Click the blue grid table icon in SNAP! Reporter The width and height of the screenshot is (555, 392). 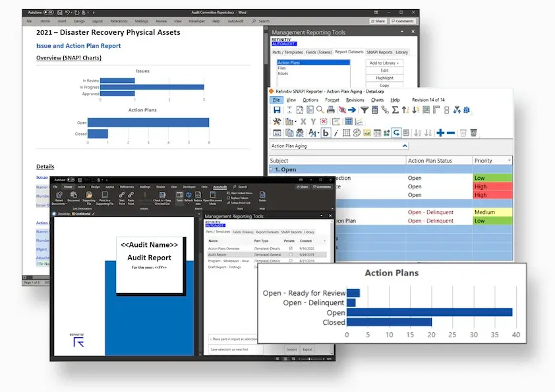(x=349, y=122)
